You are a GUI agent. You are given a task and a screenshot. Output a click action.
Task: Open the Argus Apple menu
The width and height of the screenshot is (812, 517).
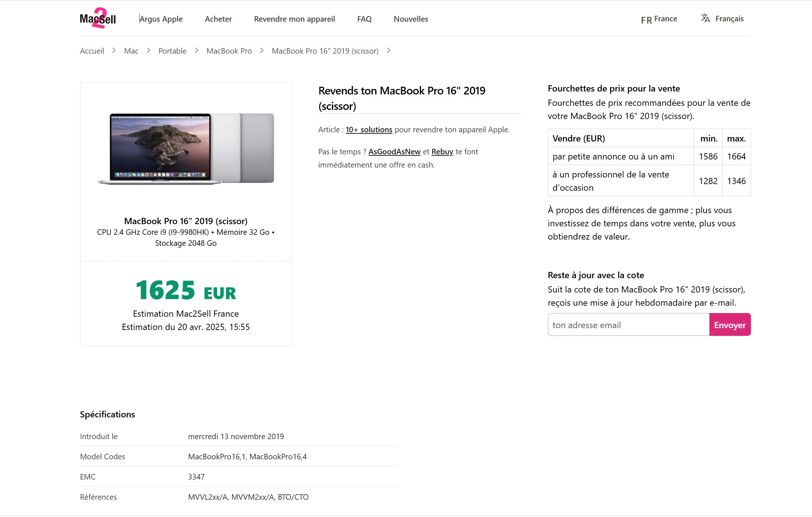click(x=161, y=19)
